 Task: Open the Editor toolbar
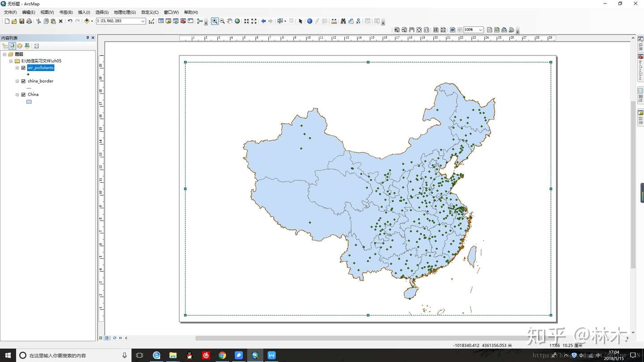[152, 21]
